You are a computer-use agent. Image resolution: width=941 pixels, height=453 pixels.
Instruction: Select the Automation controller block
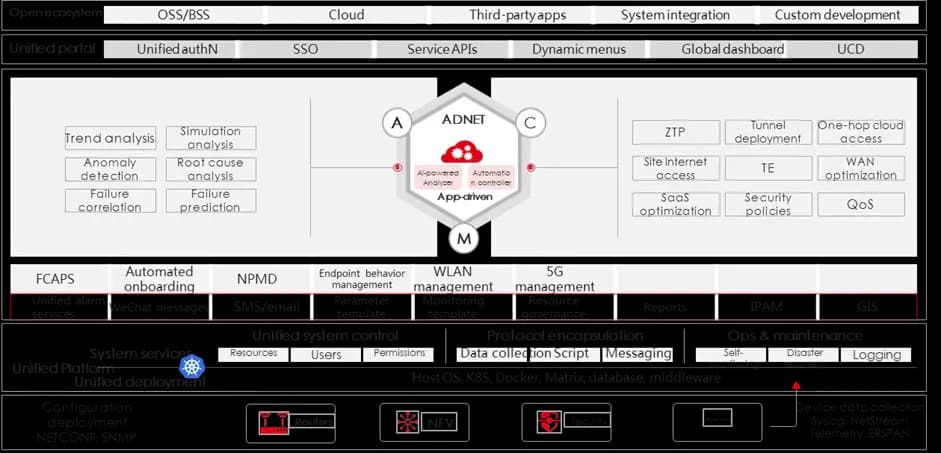coord(492,178)
